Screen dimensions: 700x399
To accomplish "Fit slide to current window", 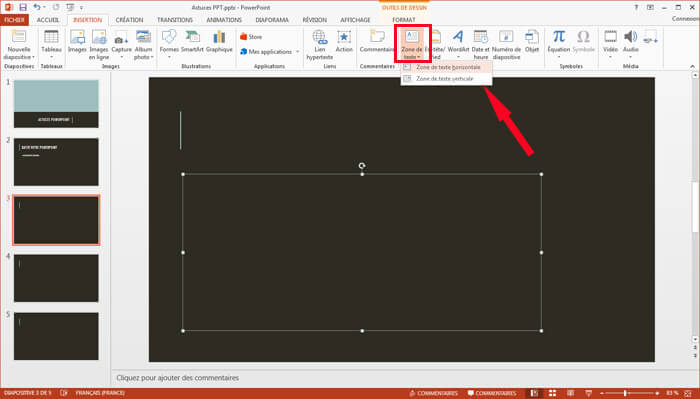I will click(x=688, y=393).
